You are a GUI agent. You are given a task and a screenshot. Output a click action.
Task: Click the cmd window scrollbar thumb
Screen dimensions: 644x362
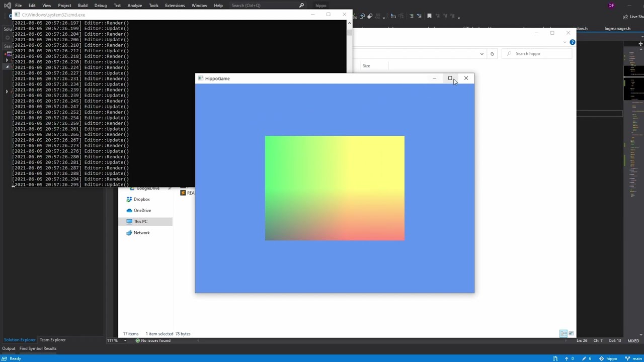click(349, 33)
